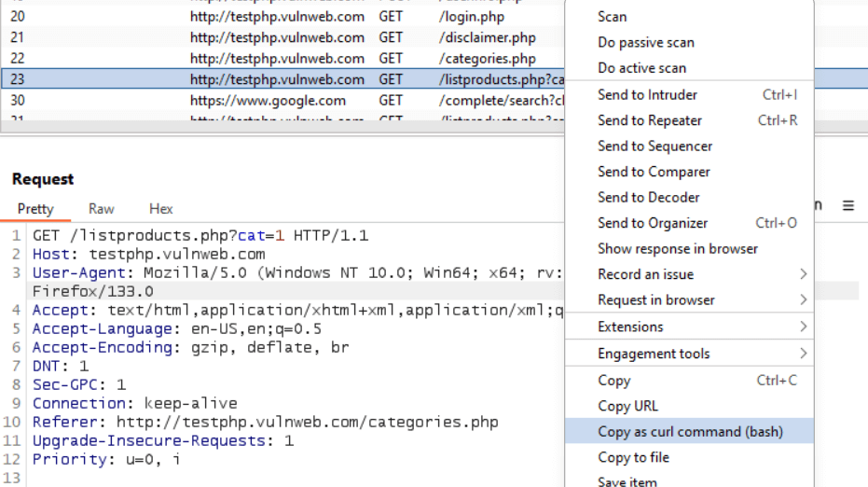
Task: Open the hamburger menu icon in Request panel
Action: point(847,205)
